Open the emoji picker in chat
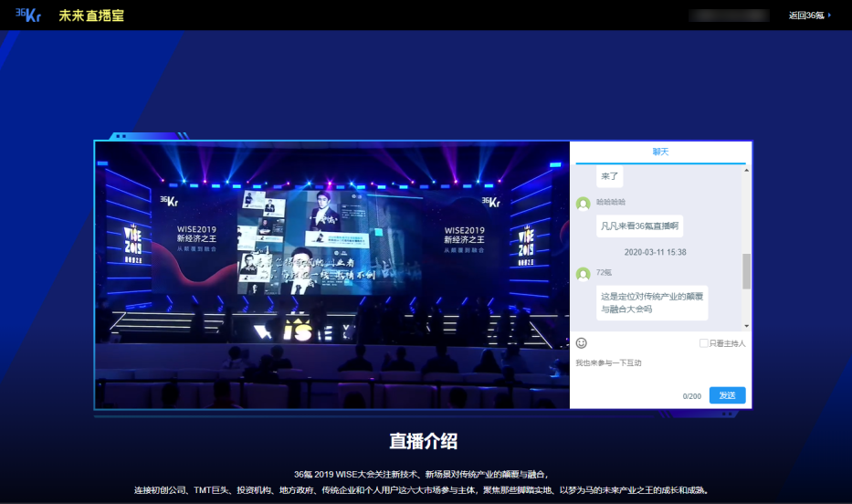This screenshot has height=504, width=852. click(581, 343)
